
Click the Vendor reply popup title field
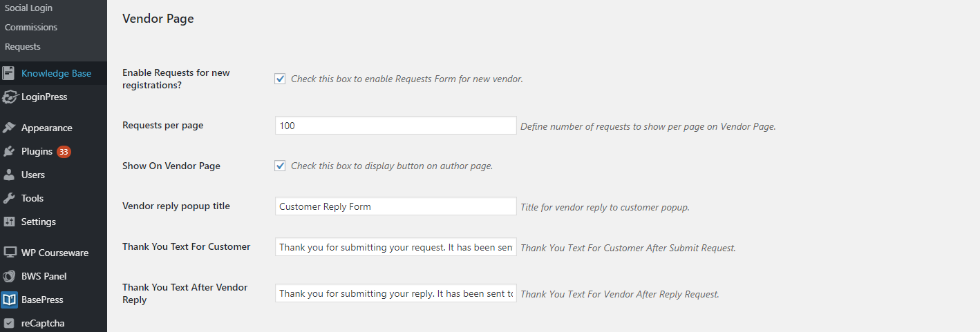(395, 206)
